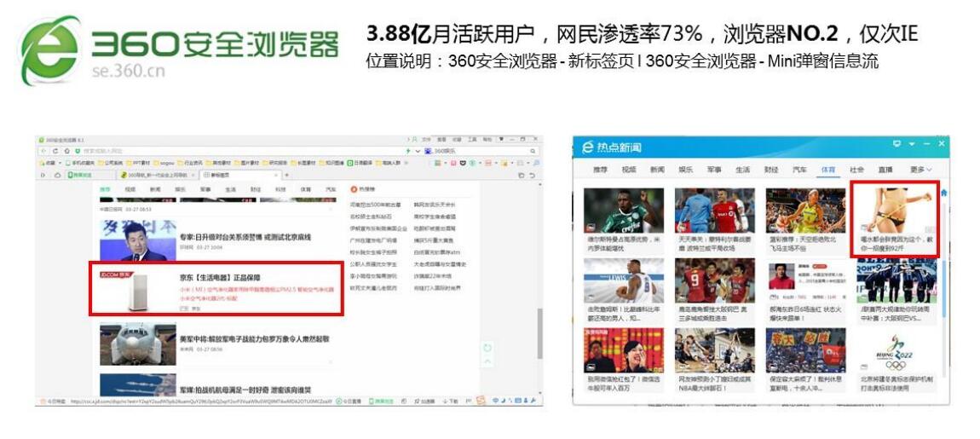Close the 热点新闻 popup window
The height and width of the screenshot is (439, 980).
tap(942, 144)
